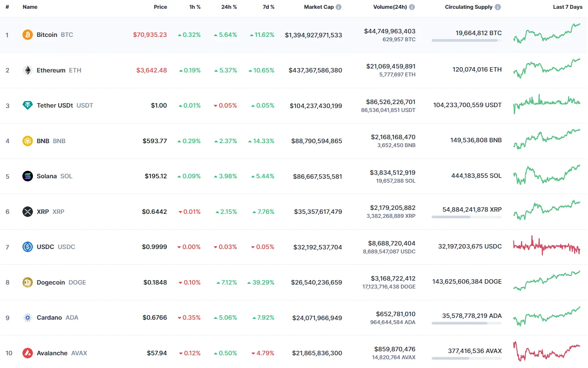Click the Dogecoin logo icon
Screen dimensions: 588x368
tap(28, 282)
